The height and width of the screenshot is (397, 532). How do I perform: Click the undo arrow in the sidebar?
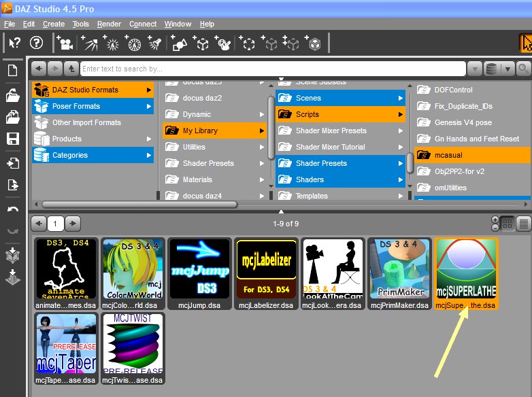(12, 209)
